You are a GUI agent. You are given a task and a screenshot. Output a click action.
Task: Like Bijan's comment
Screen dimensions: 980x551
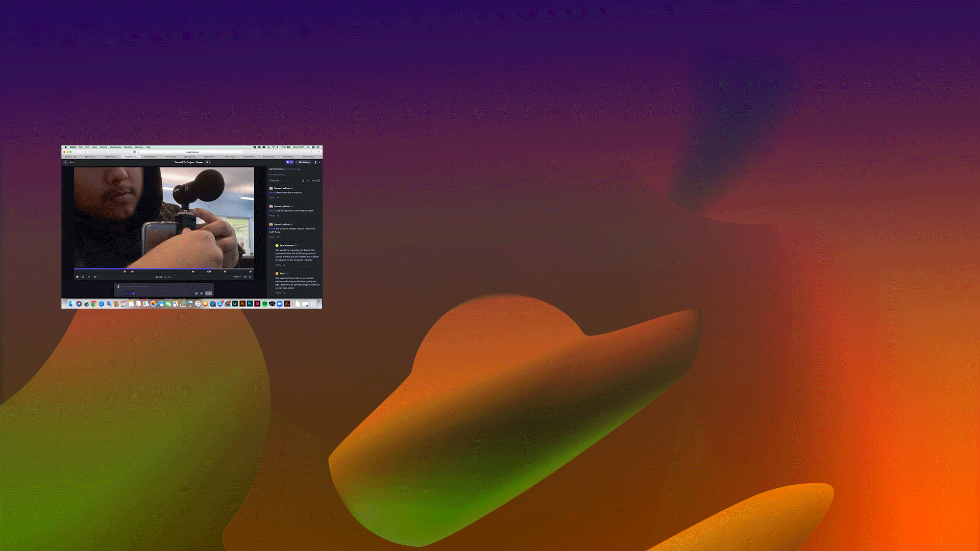284,293
